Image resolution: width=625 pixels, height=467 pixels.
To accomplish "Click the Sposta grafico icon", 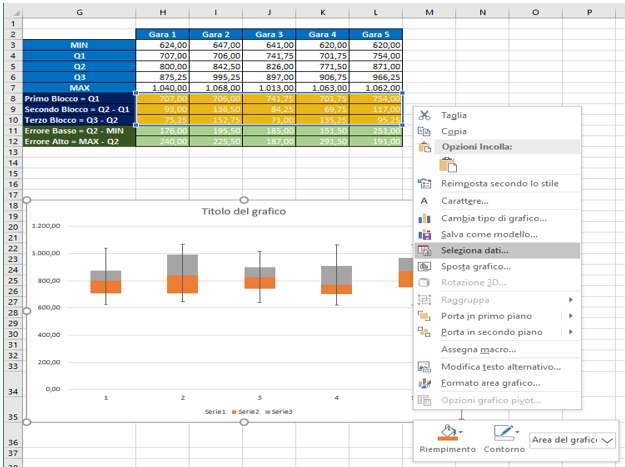I will (423, 266).
